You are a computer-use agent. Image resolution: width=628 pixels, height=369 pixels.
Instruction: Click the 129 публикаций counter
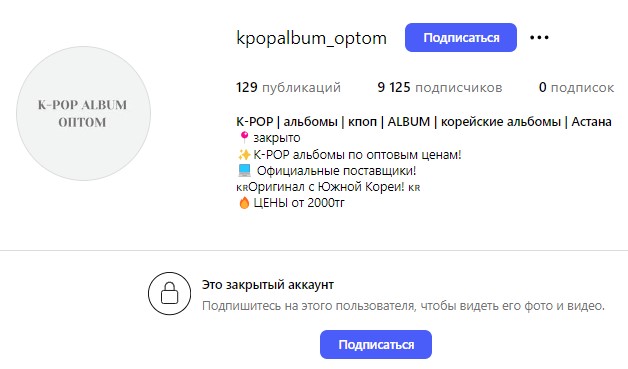(288, 87)
